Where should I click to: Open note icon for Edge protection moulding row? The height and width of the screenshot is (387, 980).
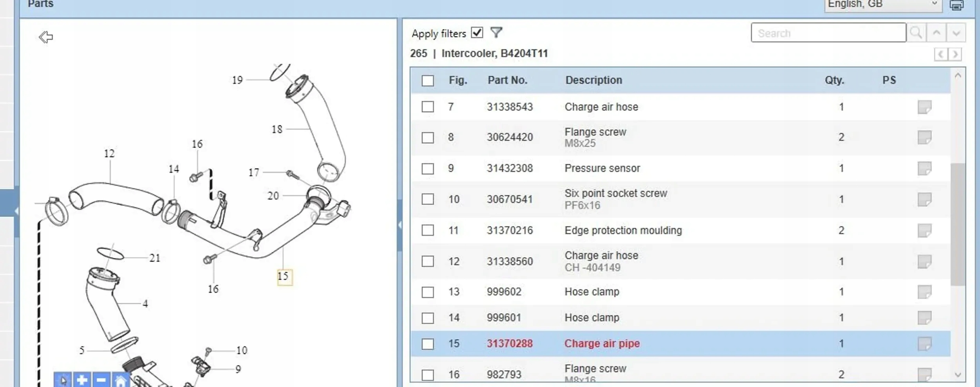925,230
